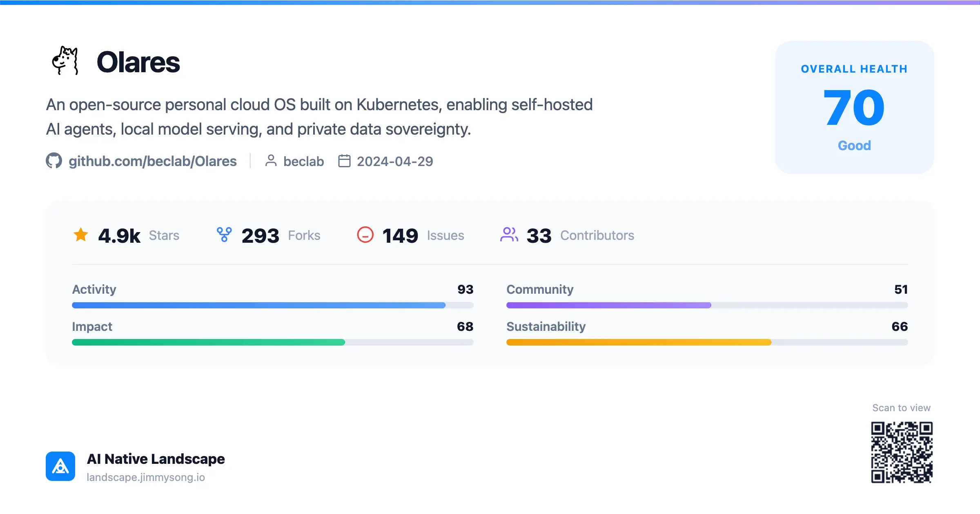Click the Community metric label
The height and width of the screenshot is (514, 980).
pos(540,289)
